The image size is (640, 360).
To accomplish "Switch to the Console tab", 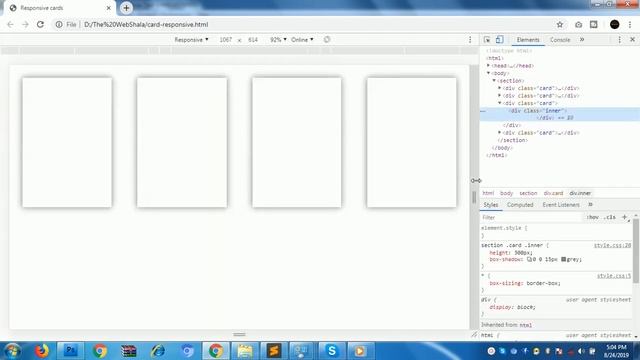I will [x=560, y=40].
